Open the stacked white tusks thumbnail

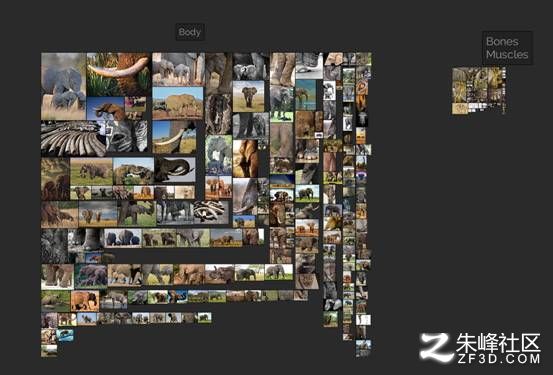(x=211, y=212)
